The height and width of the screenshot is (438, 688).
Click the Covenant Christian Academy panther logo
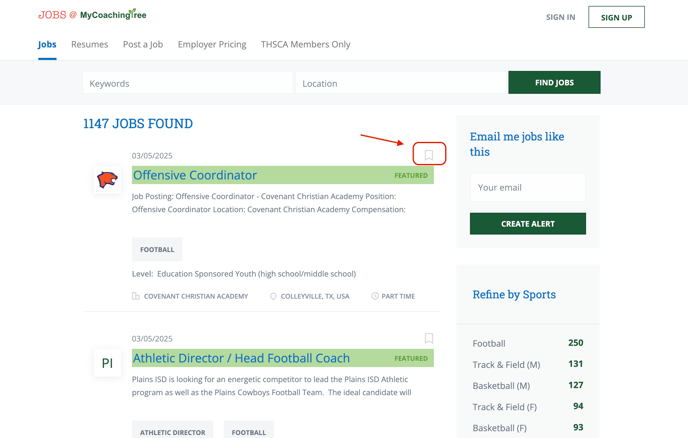tap(108, 180)
